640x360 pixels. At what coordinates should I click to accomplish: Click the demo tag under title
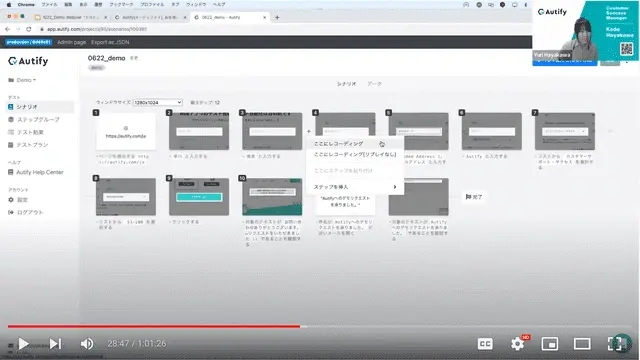coord(97,68)
